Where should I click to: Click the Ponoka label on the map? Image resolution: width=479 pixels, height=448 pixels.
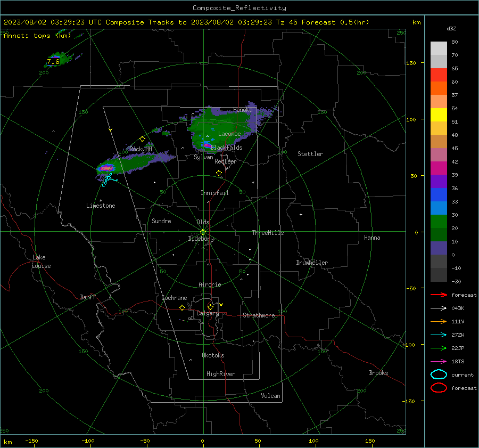(243, 110)
